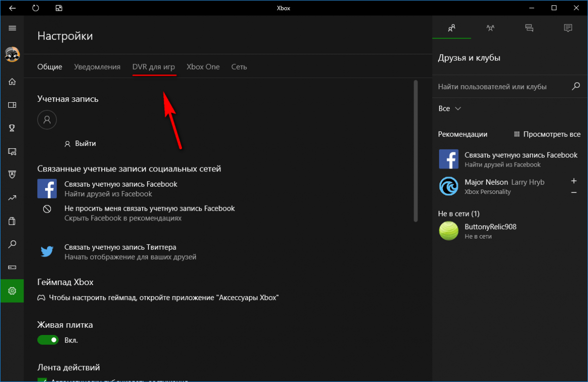Open Achievements trophy icon in sidebar
The image size is (588, 382).
(x=12, y=128)
